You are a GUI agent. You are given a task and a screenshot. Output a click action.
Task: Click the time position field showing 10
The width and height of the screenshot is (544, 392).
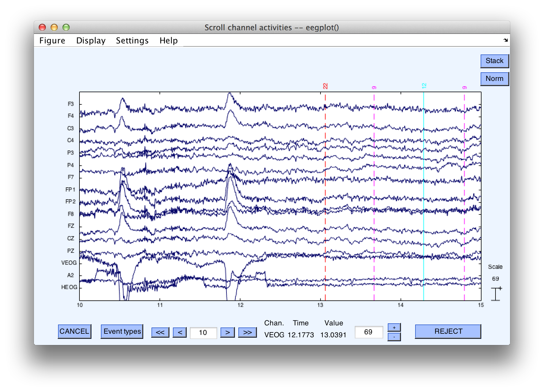click(x=203, y=333)
